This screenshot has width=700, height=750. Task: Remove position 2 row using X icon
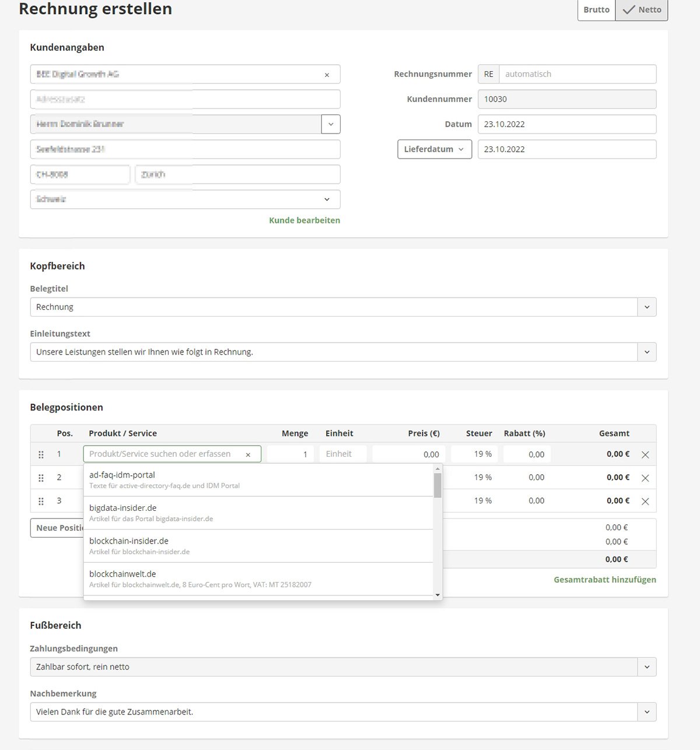pos(645,478)
